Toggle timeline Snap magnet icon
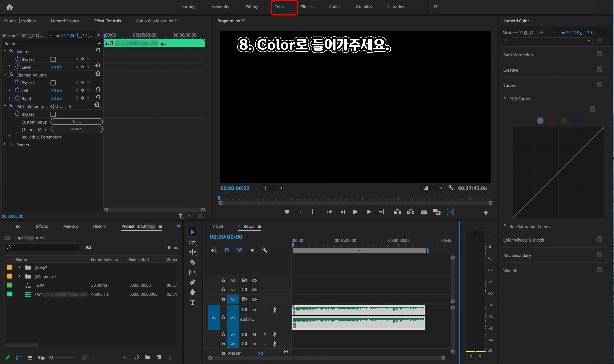The width and height of the screenshot is (614, 364). pos(226,250)
